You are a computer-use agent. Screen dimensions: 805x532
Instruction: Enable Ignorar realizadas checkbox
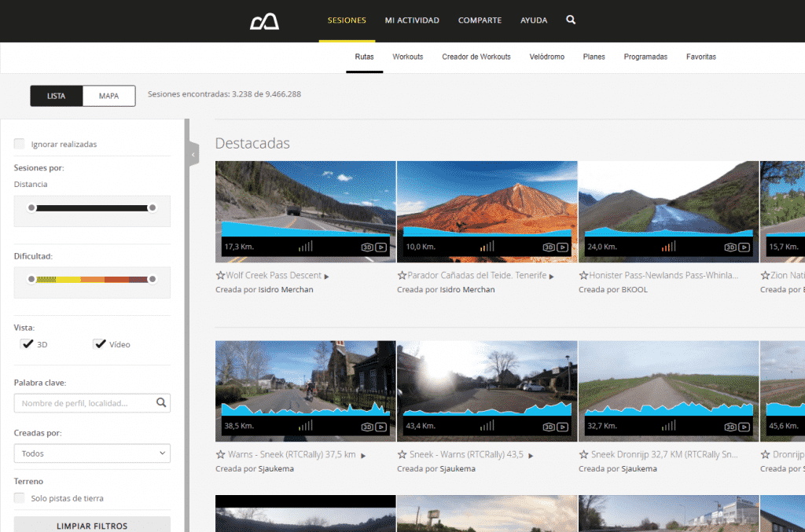(20, 144)
